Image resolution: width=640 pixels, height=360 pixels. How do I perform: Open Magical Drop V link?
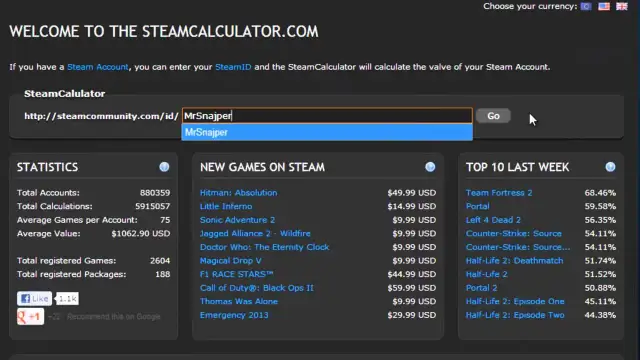[231, 261]
